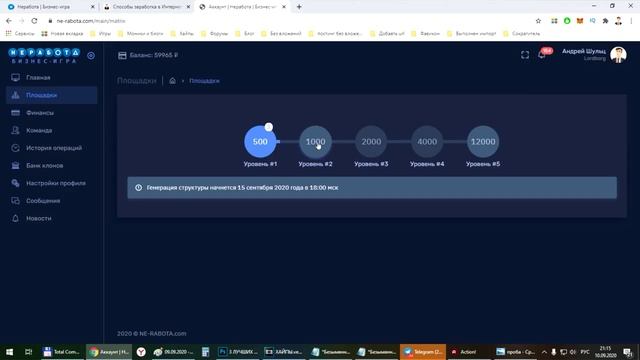Open a new browser tab
Viewport: 640px width, 360px height.
(x=299, y=7)
